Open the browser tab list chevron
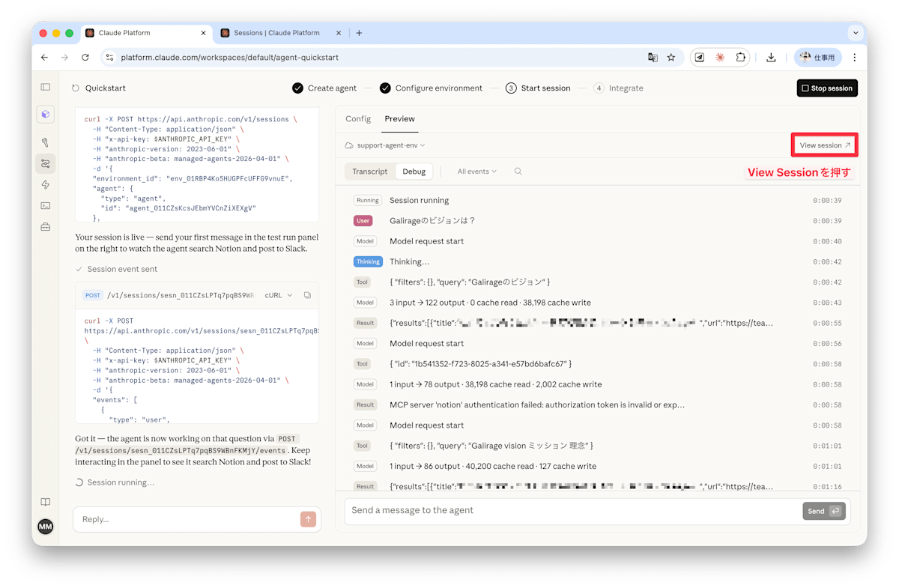The width and height of the screenshot is (899, 588). pyautogui.click(x=856, y=33)
